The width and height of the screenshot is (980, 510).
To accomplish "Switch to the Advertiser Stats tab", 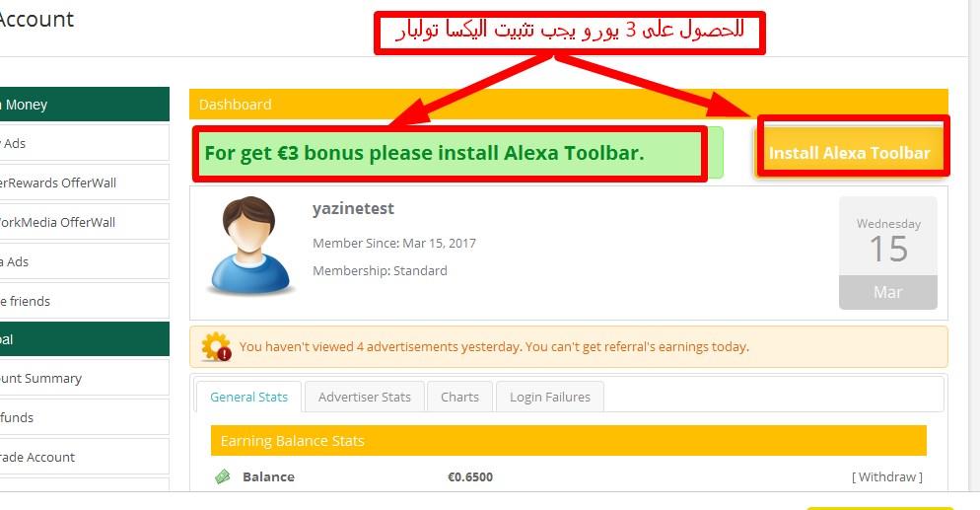I will tap(365, 397).
